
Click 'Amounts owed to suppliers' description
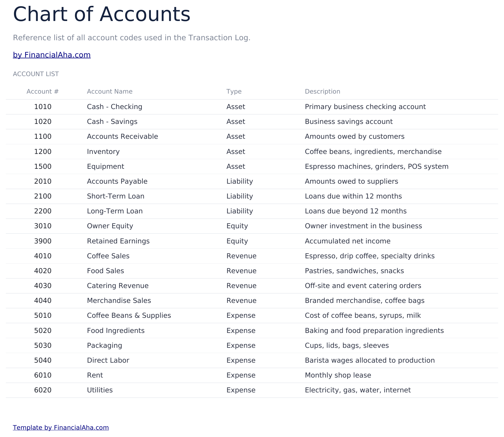pos(351,181)
